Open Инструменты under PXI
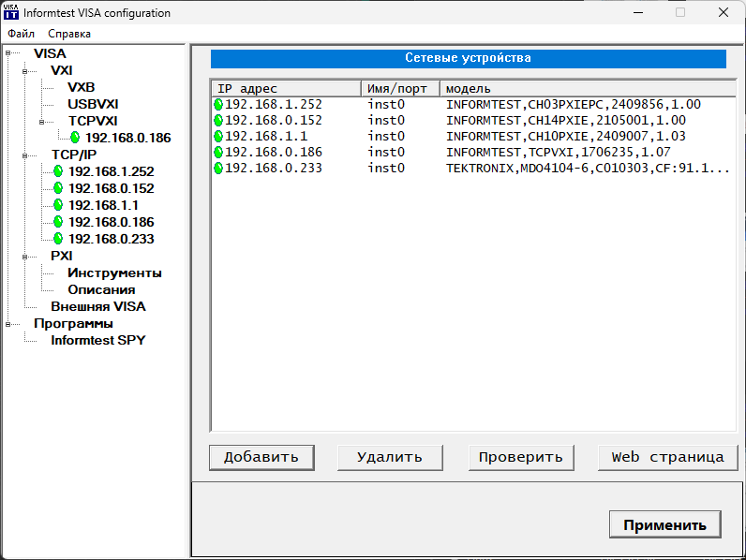Image resolution: width=746 pixels, height=560 pixels. (114, 273)
